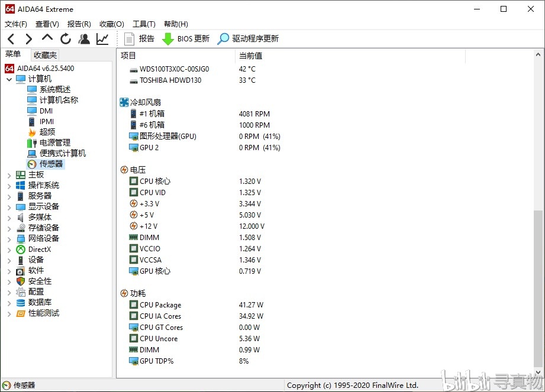Viewport: 545px width, 392px height.
Task: Click the 4081 RPM value
Action: pos(254,114)
